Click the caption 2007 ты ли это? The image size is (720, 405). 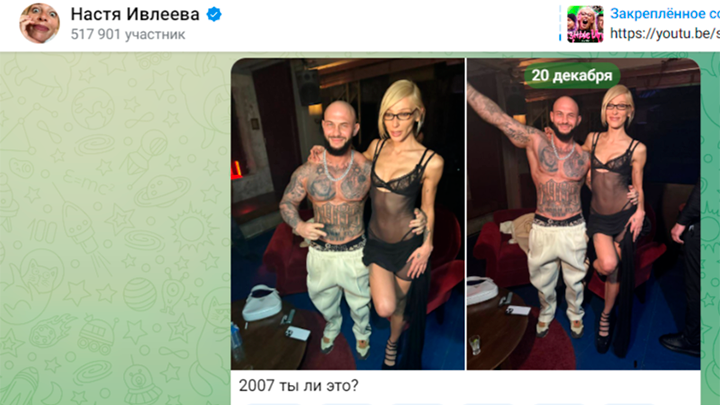point(298,385)
